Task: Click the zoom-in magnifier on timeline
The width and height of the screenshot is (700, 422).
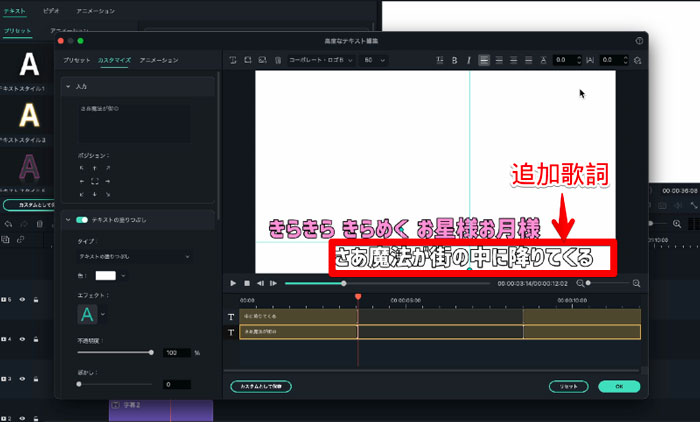Action: pos(635,283)
